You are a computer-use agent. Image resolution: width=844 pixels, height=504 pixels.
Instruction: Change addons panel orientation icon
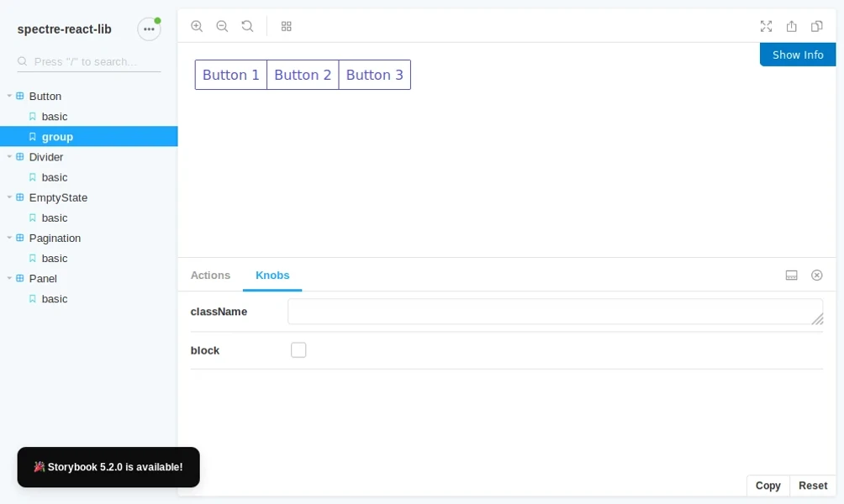click(791, 276)
